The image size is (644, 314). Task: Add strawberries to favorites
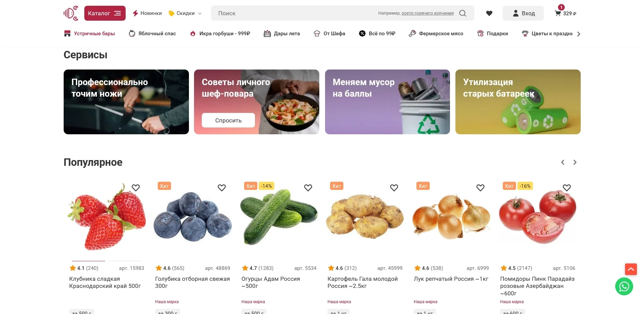136,188
